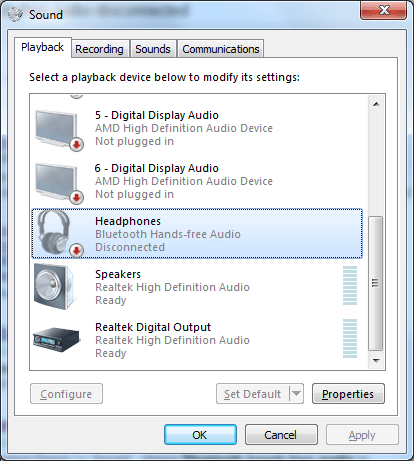Image resolution: width=414 pixels, height=461 pixels.
Task: Click the Apply button
Action: pos(362,435)
